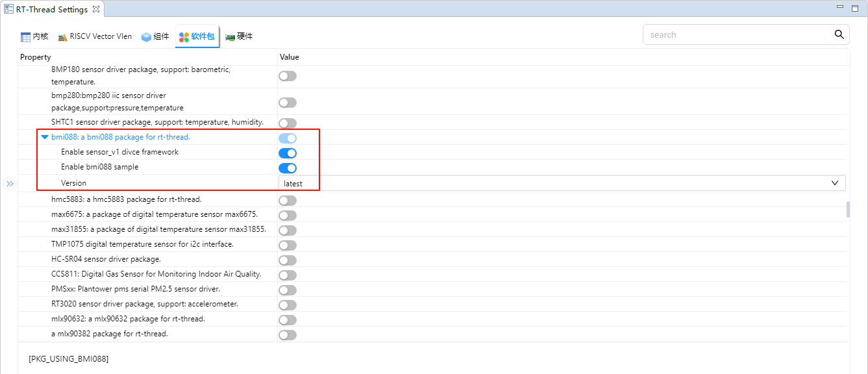
Task: Click the kernel (内核) tab icon
Action: click(x=25, y=37)
